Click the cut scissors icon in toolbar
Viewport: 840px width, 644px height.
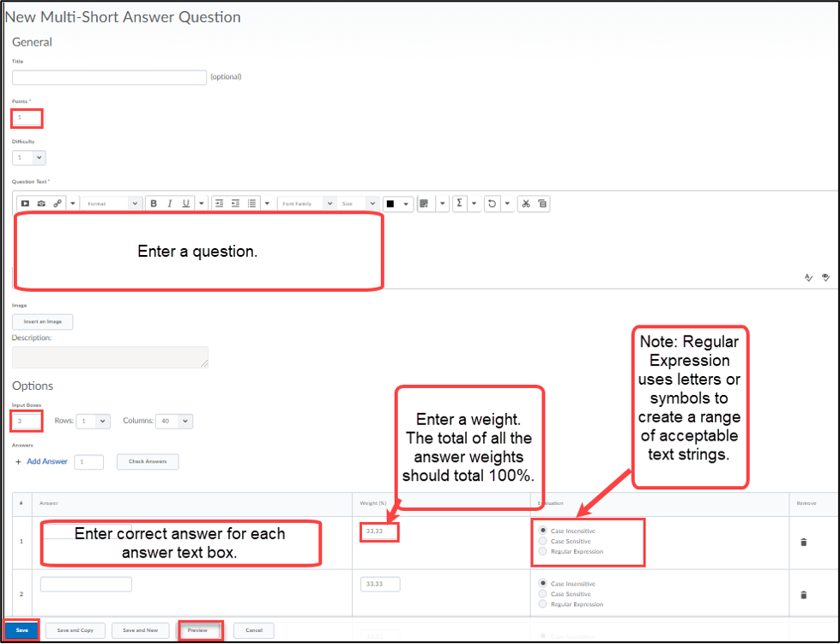(x=527, y=204)
